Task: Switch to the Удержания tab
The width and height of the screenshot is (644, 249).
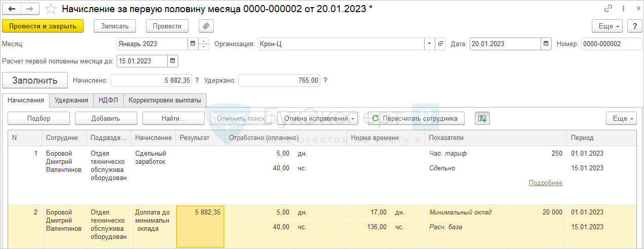Action: coord(71,100)
